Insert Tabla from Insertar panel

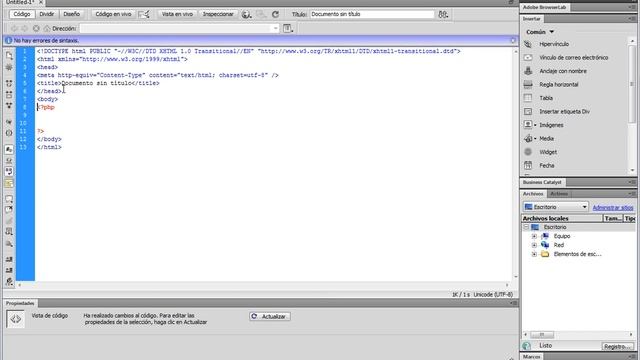click(x=546, y=98)
